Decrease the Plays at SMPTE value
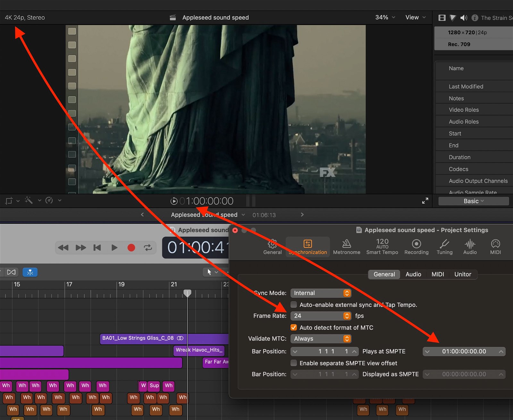 (x=427, y=351)
